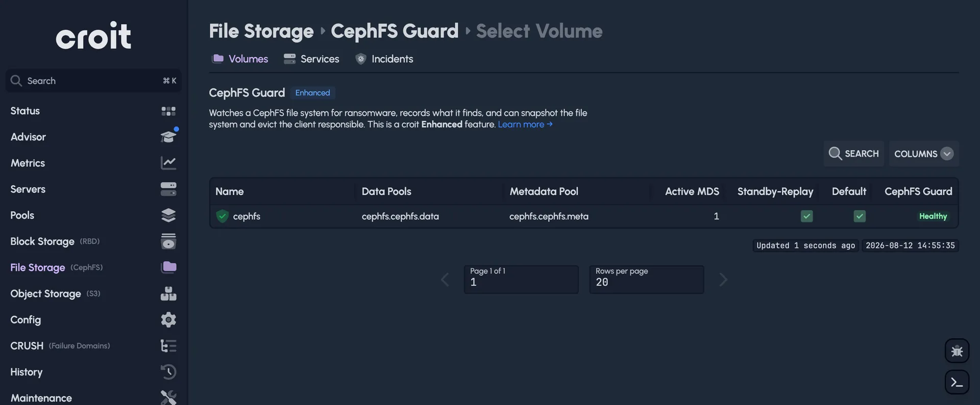Click the History clock icon
Image resolution: width=980 pixels, height=405 pixels.
[168, 372]
